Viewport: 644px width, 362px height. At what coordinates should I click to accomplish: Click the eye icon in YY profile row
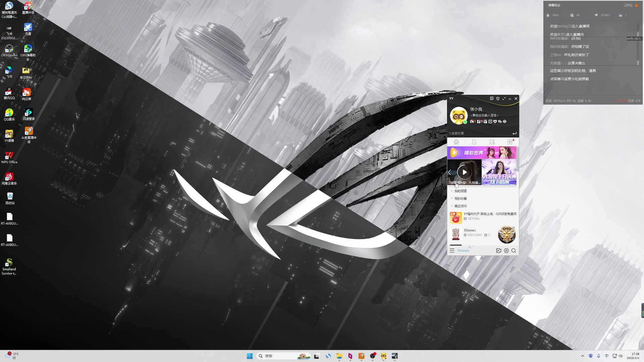pos(504,122)
